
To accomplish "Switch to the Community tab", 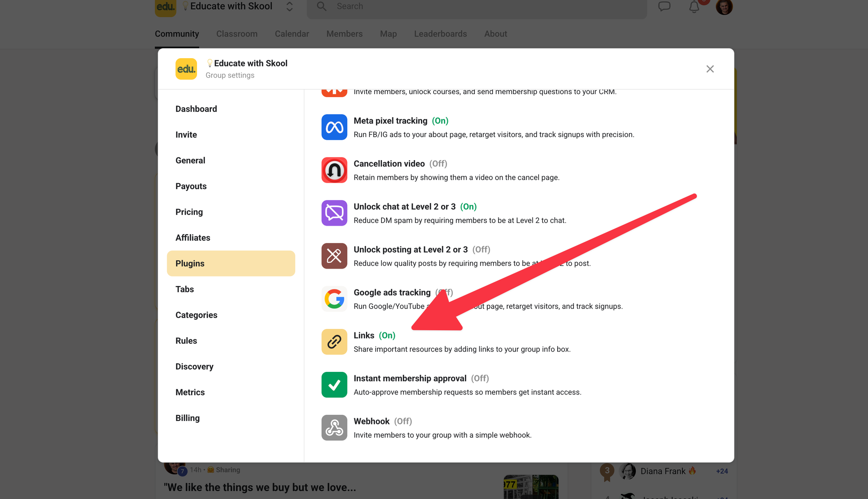I will [177, 34].
